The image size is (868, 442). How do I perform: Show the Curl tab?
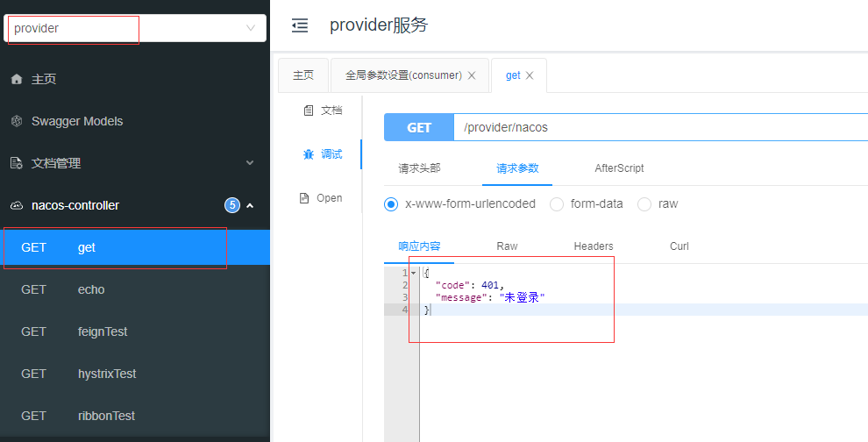[679, 246]
